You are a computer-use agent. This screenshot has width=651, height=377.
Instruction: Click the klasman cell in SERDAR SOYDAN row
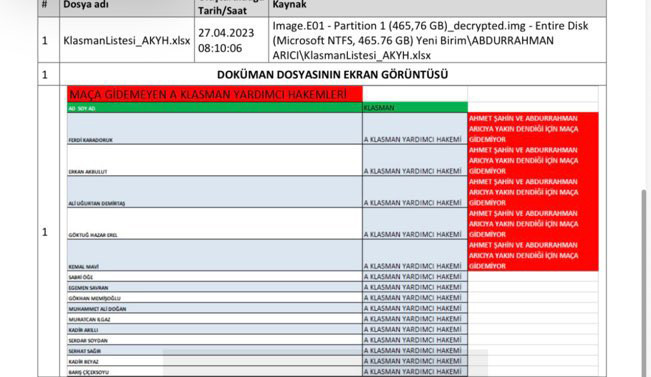[415, 340]
